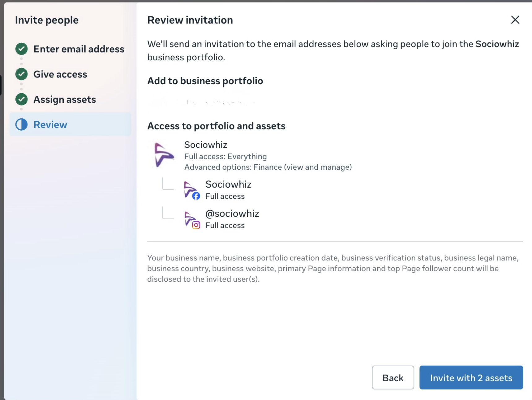The width and height of the screenshot is (532, 400).
Task: Click the business info disclosure notice text
Action: click(x=333, y=268)
